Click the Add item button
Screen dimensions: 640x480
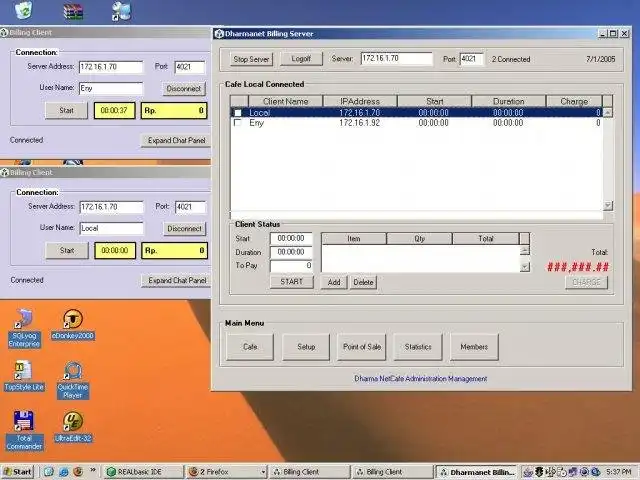point(334,282)
